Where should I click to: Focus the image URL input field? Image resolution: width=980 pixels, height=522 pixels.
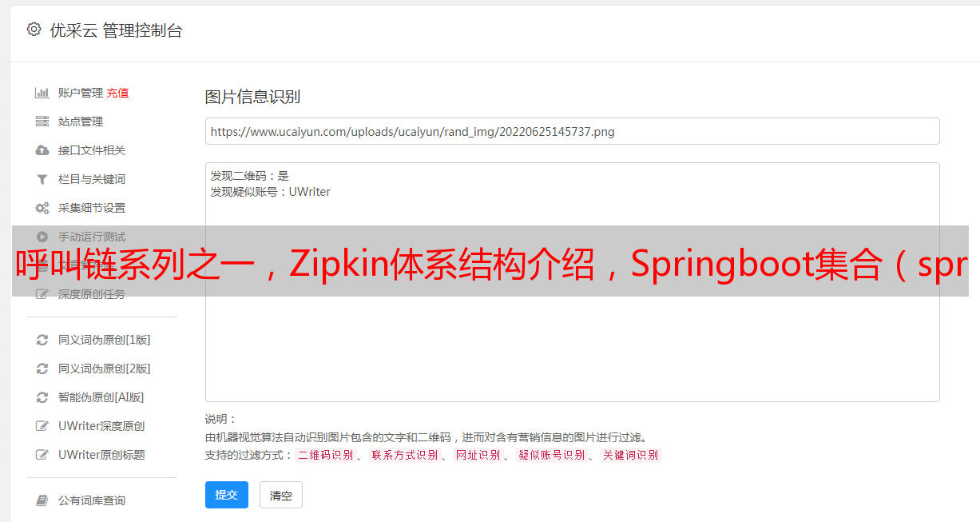(572, 131)
